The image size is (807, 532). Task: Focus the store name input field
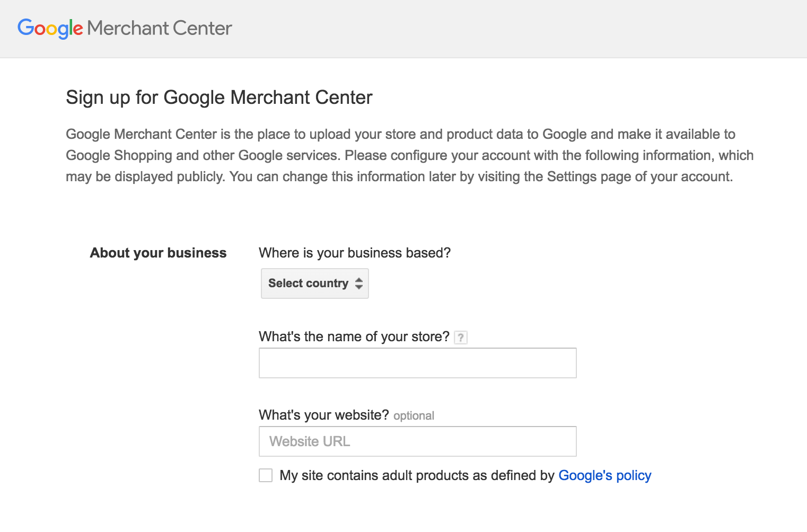pos(418,363)
